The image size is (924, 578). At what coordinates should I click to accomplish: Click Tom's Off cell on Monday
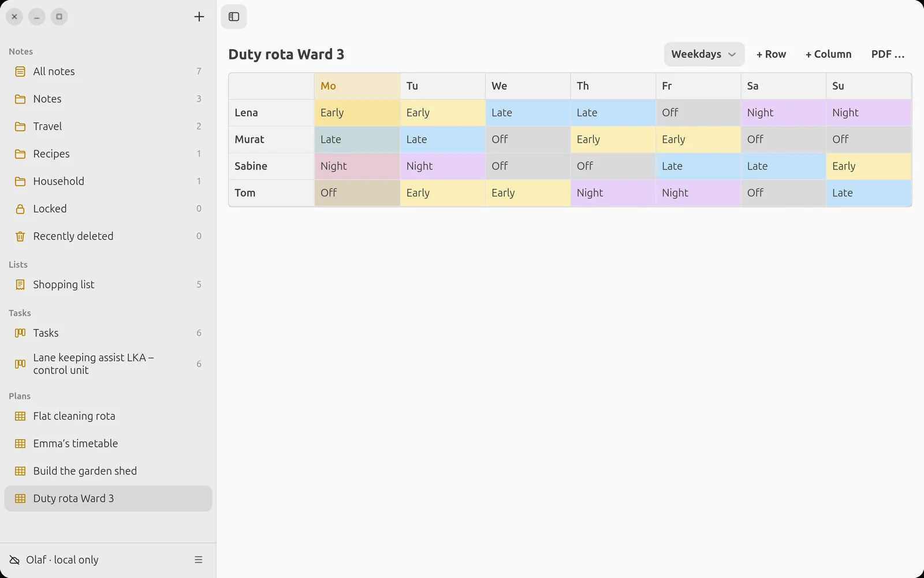tap(357, 193)
